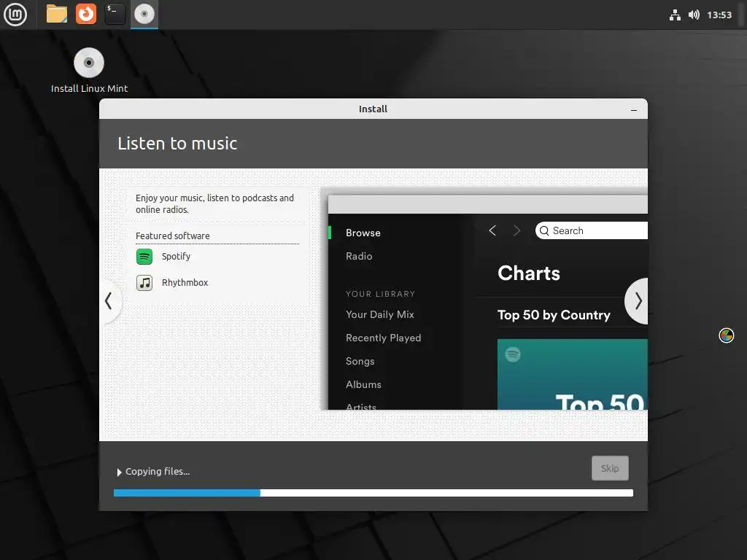Viewport: 747px width, 560px height.
Task: Click Recently Played in slide image
Action: pos(383,338)
